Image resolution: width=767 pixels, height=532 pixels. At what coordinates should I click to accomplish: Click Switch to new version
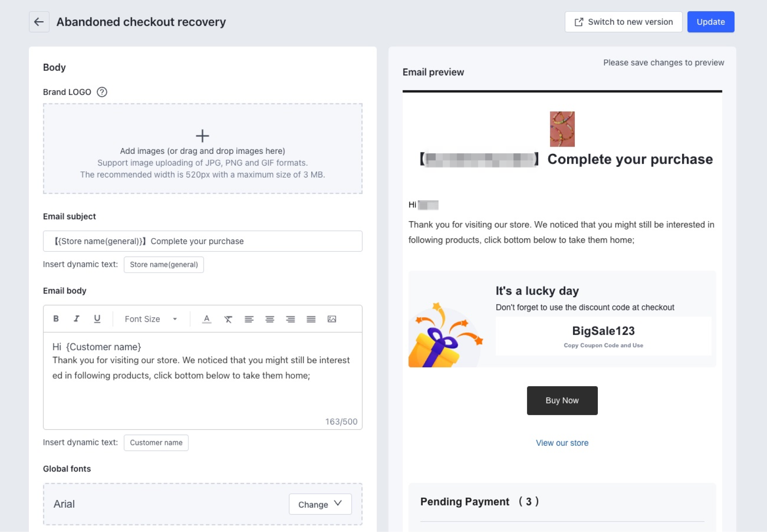point(624,22)
